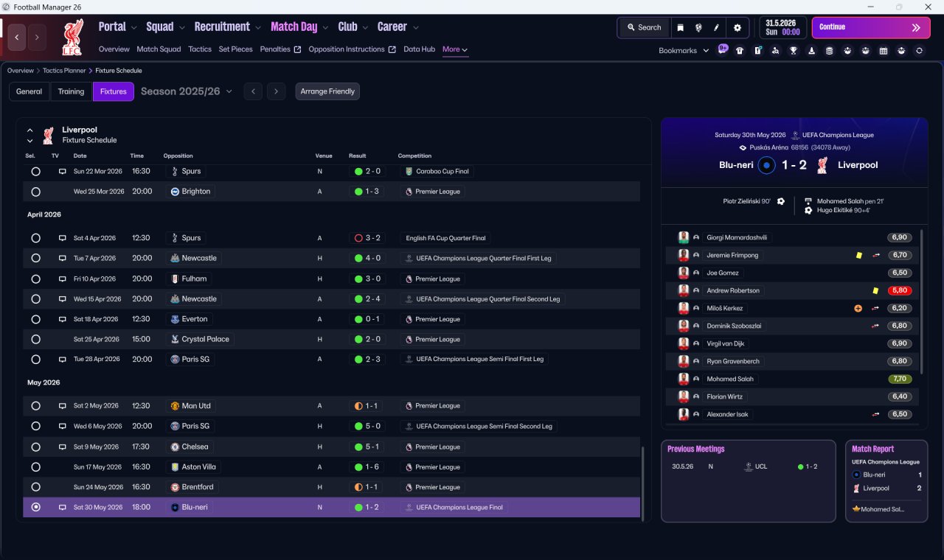Open the shirt bookmark shortcut
The image size is (944, 560).
pos(740,50)
